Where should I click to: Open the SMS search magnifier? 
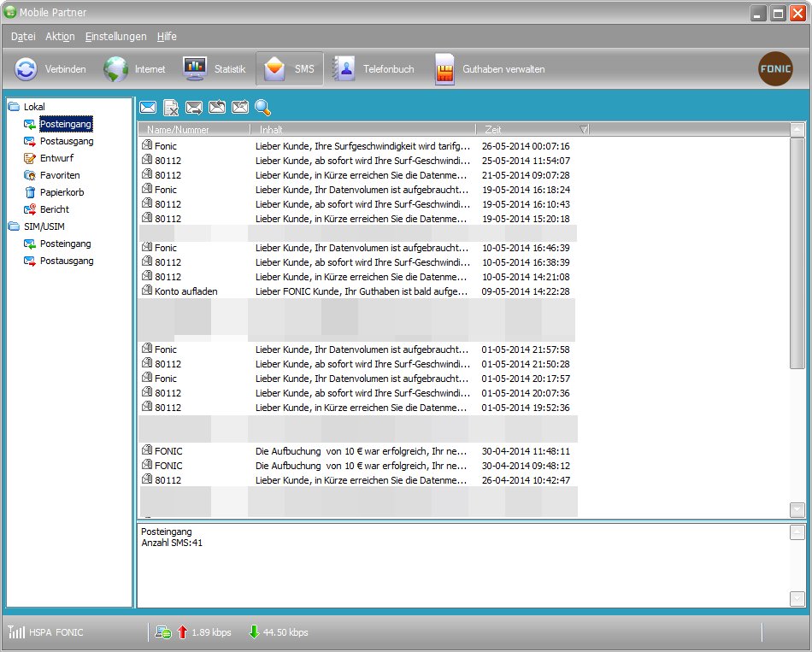click(263, 107)
